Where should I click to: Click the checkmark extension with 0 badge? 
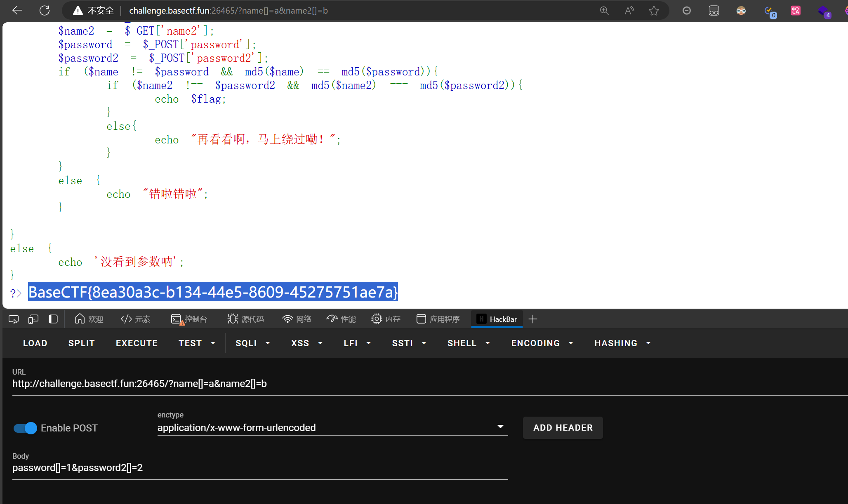pos(769,12)
